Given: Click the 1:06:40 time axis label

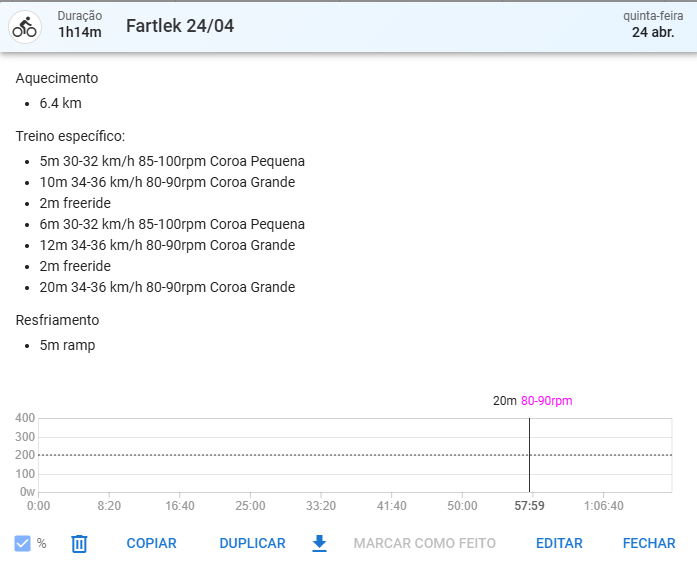Looking at the screenshot, I should point(604,506).
